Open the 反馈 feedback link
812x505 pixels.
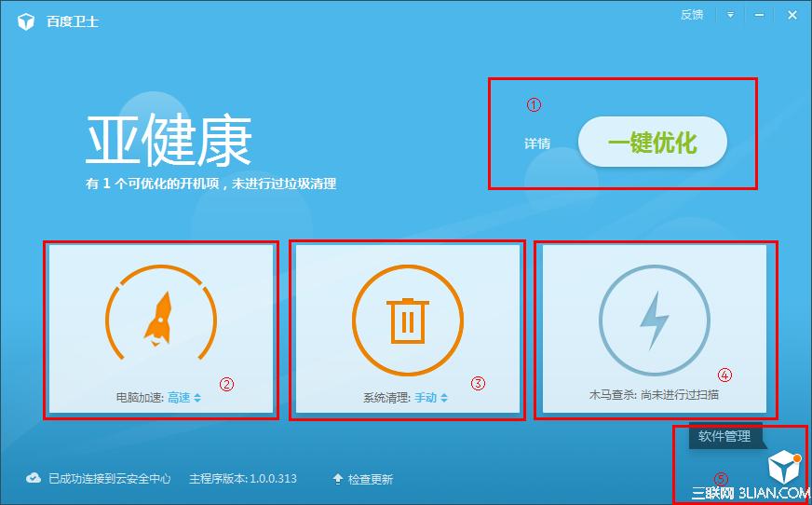tap(692, 15)
